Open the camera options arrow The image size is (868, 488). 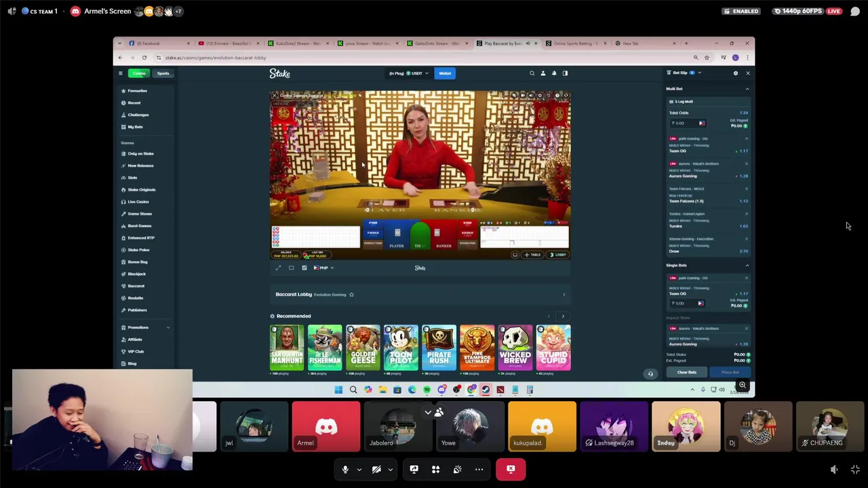click(x=390, y=469)
